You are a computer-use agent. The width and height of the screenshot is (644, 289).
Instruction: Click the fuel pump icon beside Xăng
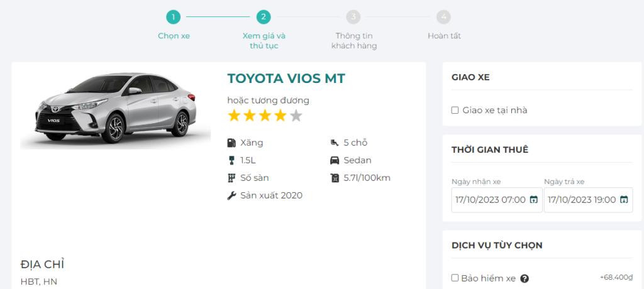point(231,143)
